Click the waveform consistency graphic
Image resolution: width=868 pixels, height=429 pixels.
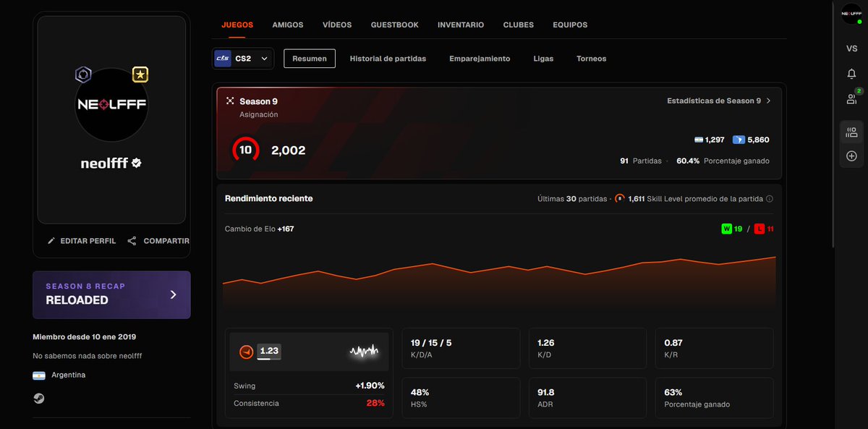click(x=364, y=352)
